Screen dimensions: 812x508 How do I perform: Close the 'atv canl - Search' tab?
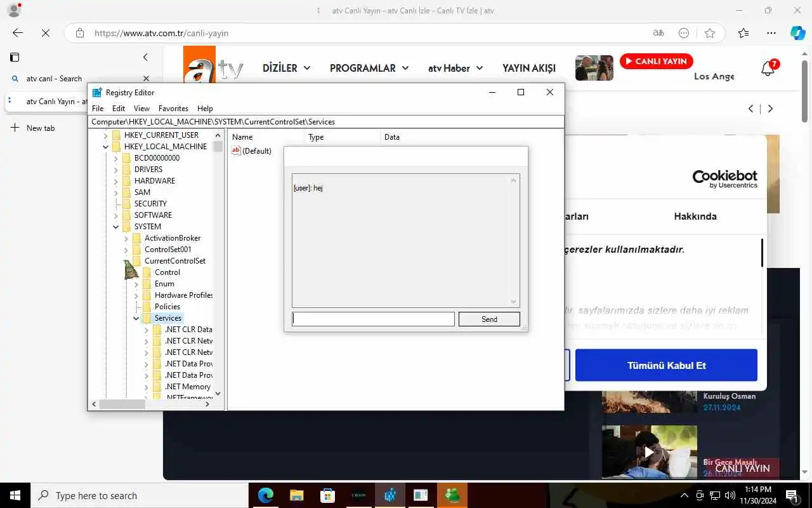pos(146,79)
